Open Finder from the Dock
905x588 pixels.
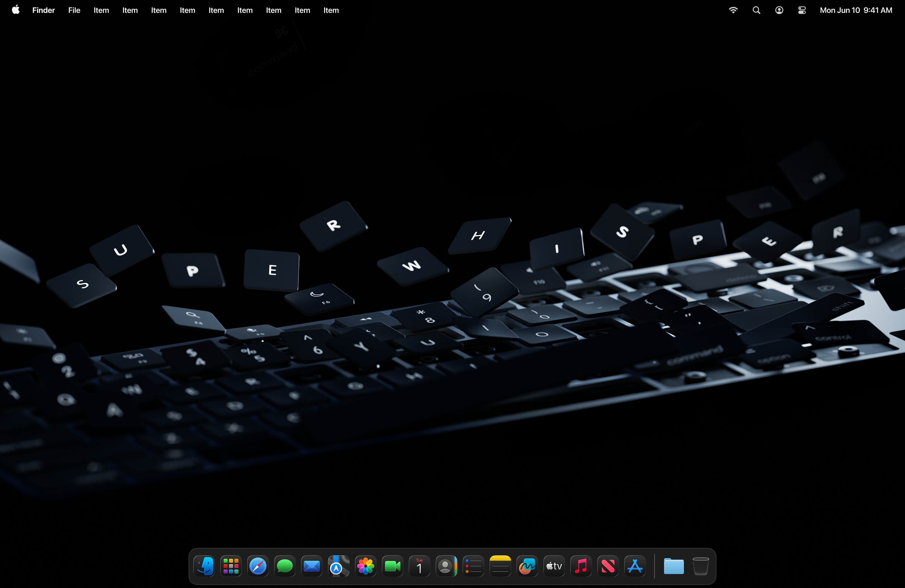coord(204,566)
